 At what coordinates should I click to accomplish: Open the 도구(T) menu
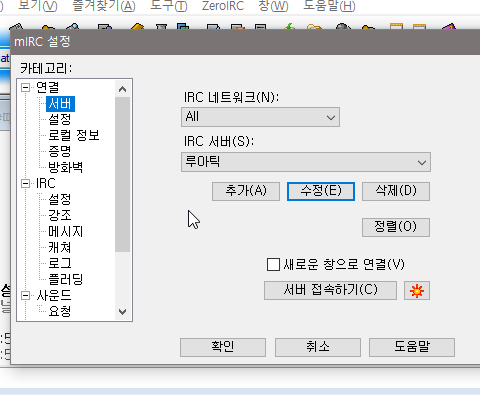point(169,6)
